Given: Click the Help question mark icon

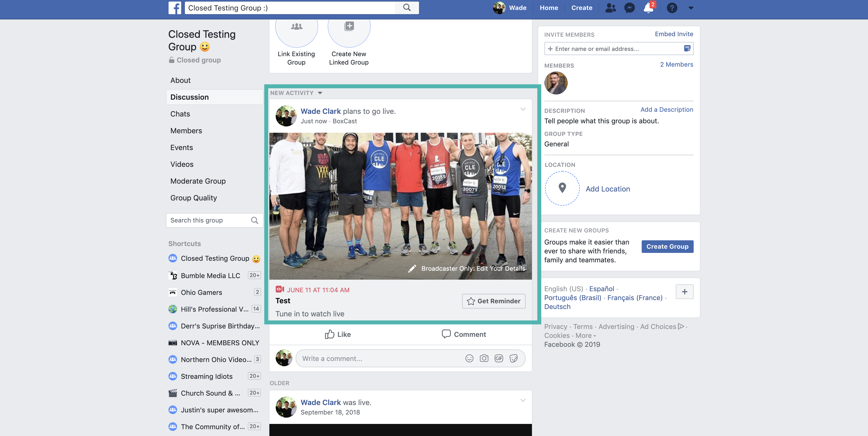Looking at the screenshot, I should tap(672, 8).
